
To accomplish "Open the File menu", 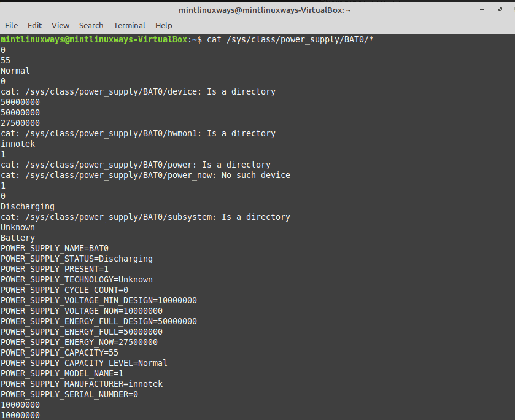I will pos(12,26).
